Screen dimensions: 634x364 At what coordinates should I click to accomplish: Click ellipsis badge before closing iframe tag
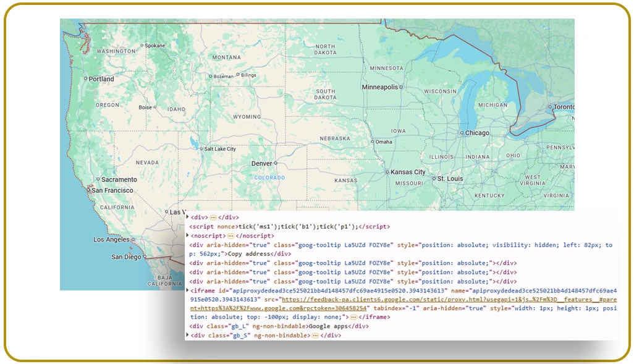pyautogui.click(x=354, y=317)
